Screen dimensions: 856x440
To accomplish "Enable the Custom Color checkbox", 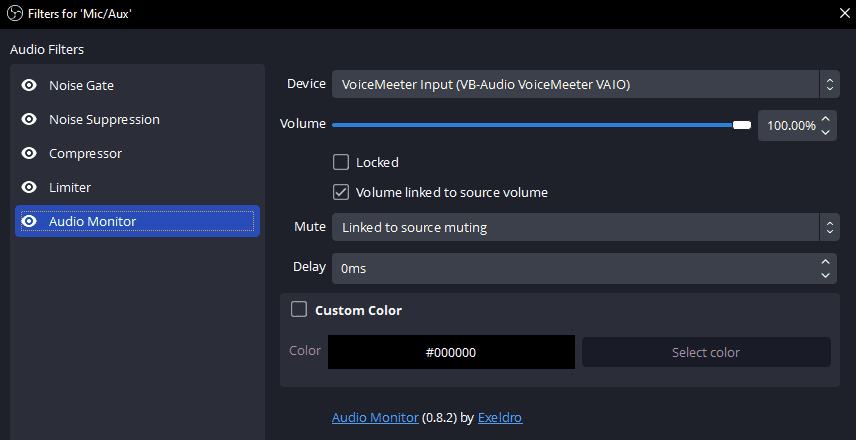I will (299, 310).
